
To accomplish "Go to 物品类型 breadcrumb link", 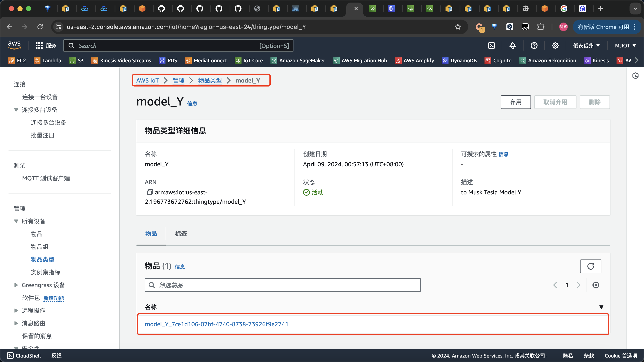I will [210, 80].
